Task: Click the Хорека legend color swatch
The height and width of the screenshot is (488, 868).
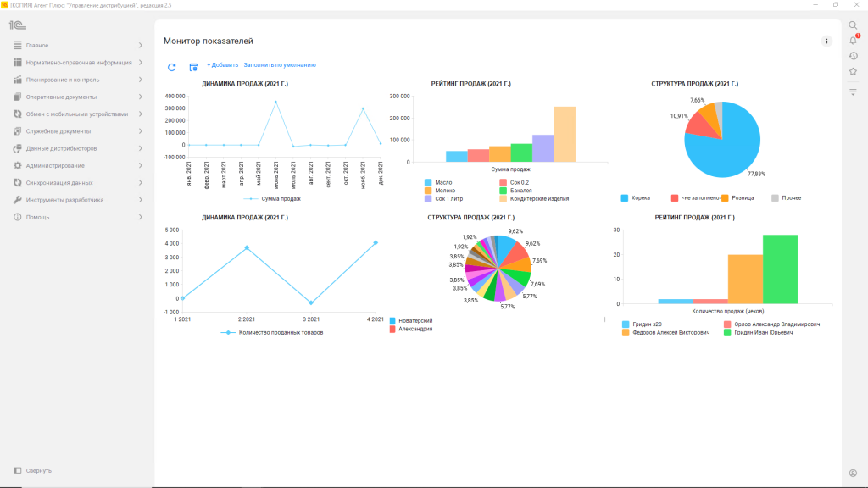Action: [625, 198]
